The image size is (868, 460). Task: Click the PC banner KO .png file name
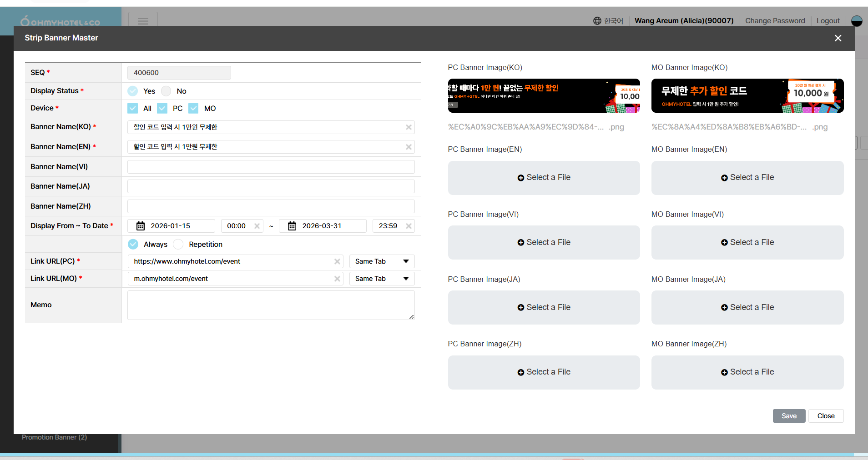point(536,127)
